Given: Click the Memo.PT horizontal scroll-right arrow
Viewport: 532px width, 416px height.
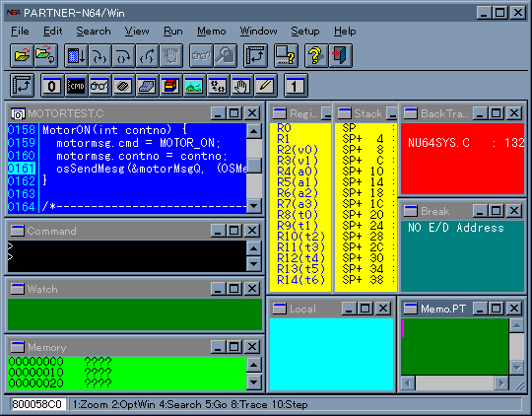Looking at the screenshot, I should pyautogui.click(x=500, y=383).
